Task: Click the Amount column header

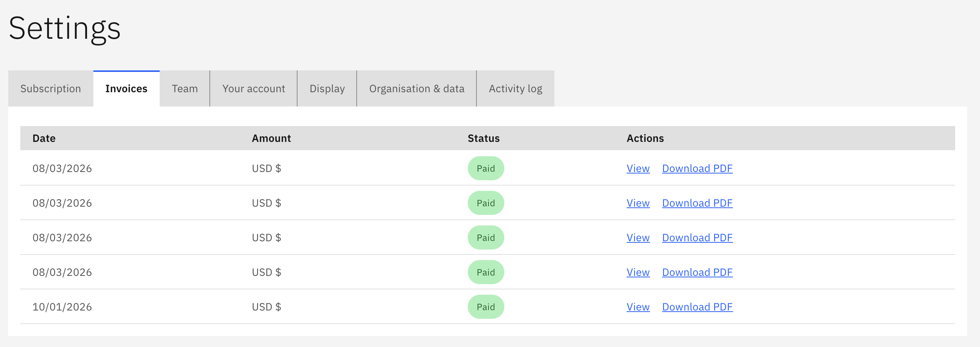Action: click(271, 138)
